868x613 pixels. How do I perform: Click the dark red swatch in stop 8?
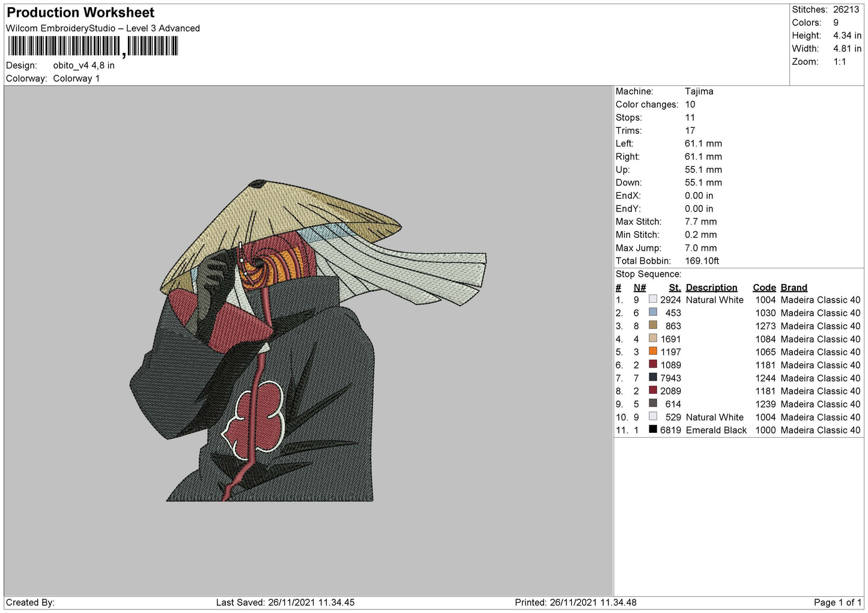click(x=653, y=390)
